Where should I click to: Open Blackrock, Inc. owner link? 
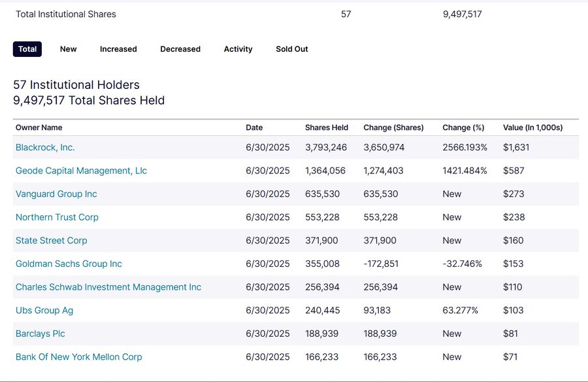[45, 147]
